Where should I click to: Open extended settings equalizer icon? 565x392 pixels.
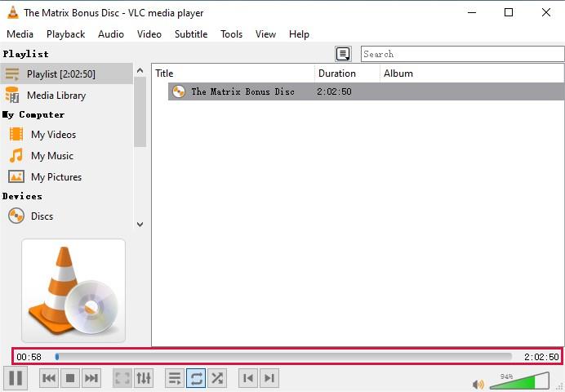pos(144,378)
